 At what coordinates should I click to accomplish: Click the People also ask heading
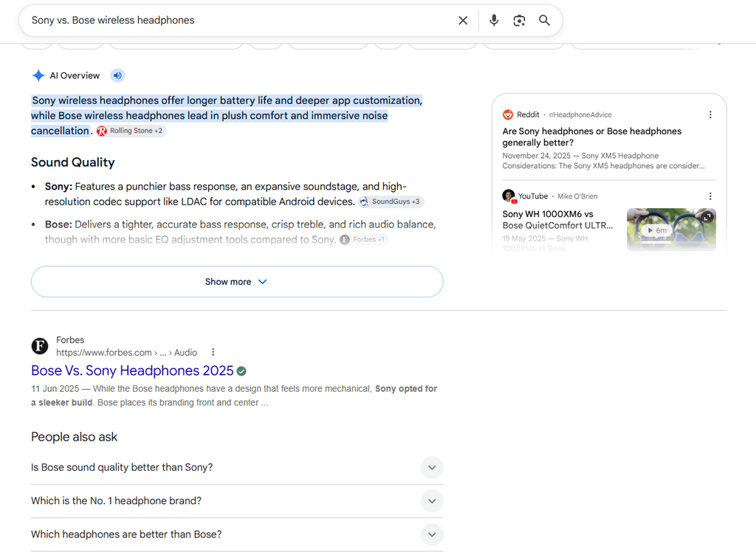(75, 437)
